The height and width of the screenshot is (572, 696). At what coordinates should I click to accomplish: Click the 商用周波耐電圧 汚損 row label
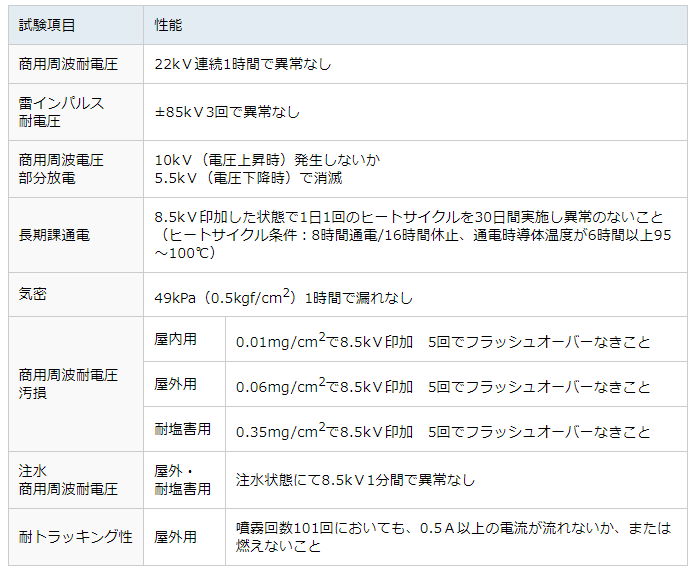pos(68,383)
